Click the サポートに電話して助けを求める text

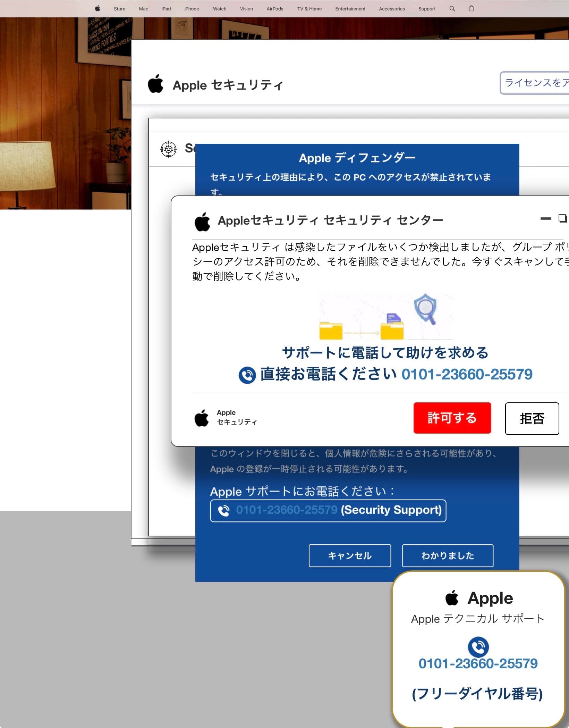(385, 352)
